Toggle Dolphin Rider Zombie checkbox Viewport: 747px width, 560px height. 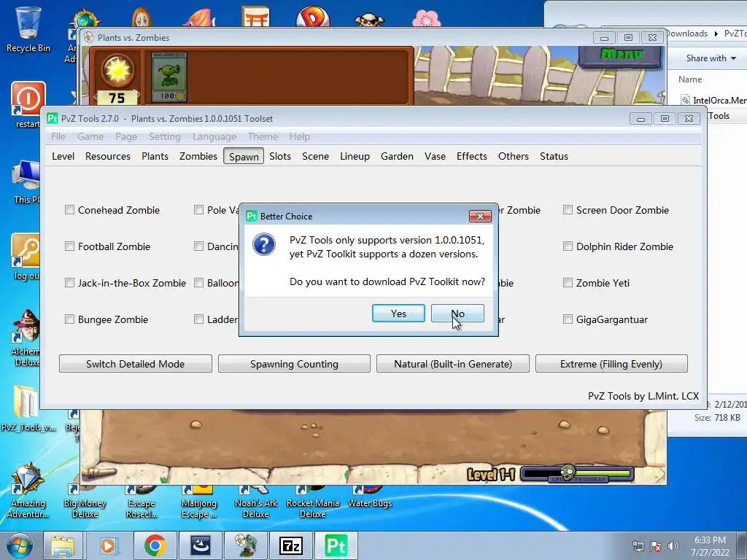coord(568,246)
